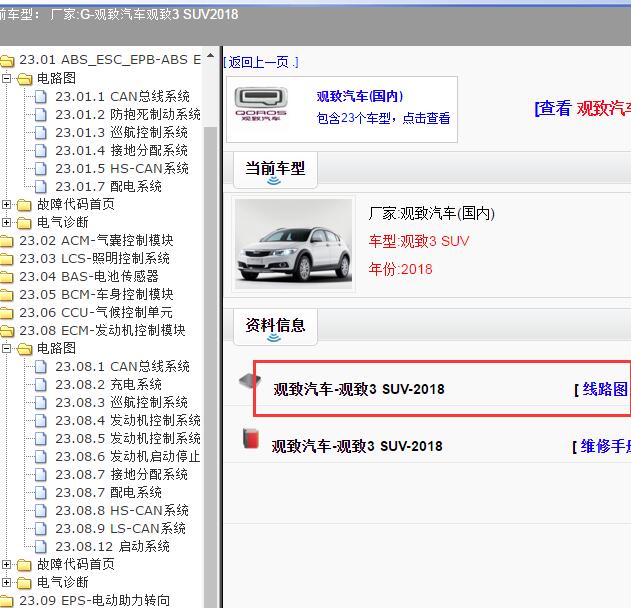Screen dimensions: 631x608
Task: Open 23.08.6 发动机启动停止 document
Action: [128, 457]
